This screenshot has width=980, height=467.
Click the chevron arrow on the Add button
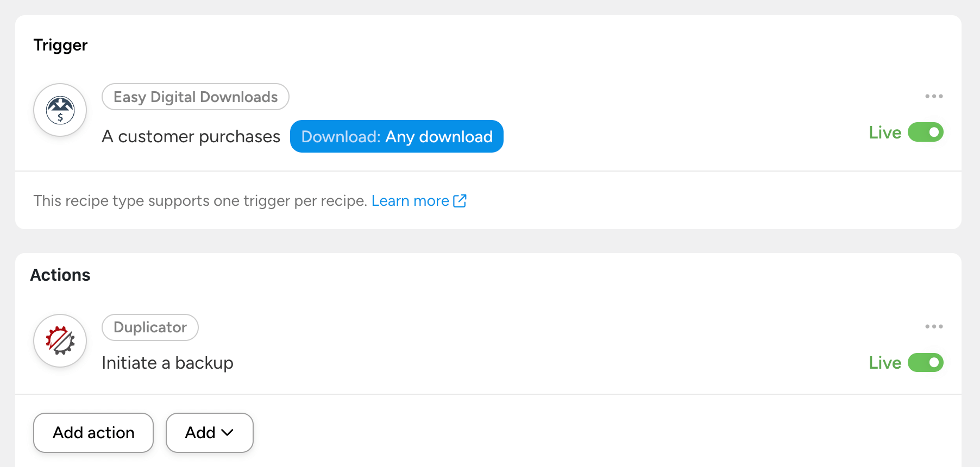pyautogui.click(x=228, y=433)
